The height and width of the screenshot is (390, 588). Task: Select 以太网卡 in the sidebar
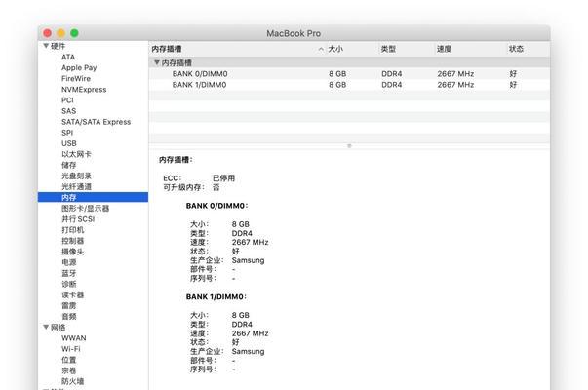tap(76, 154)
